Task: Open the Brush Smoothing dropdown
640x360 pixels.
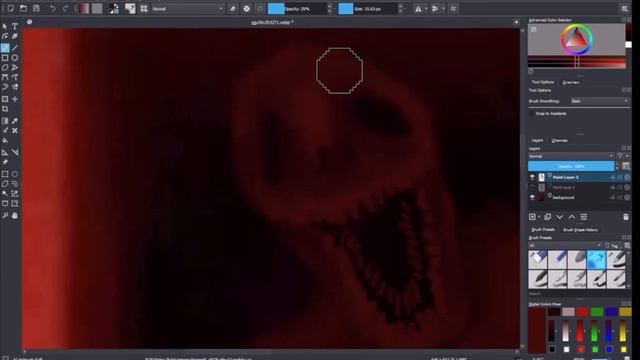Action: pyautogui.click(x=599, y=101)
